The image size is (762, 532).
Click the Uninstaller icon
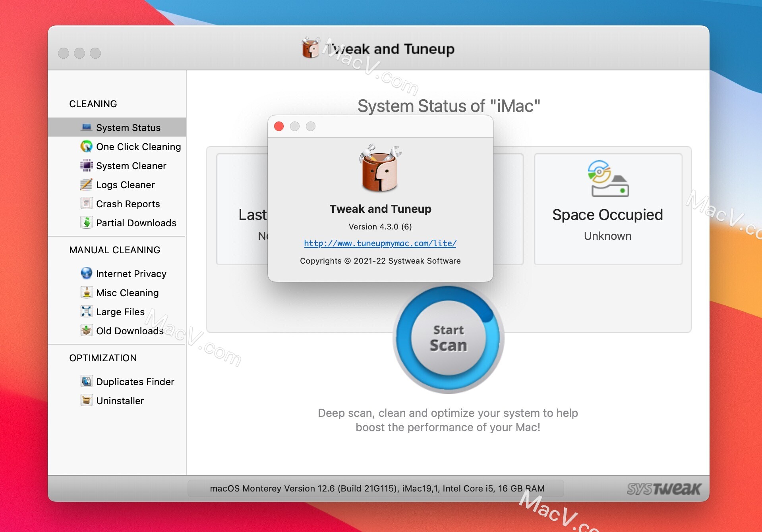86,401
